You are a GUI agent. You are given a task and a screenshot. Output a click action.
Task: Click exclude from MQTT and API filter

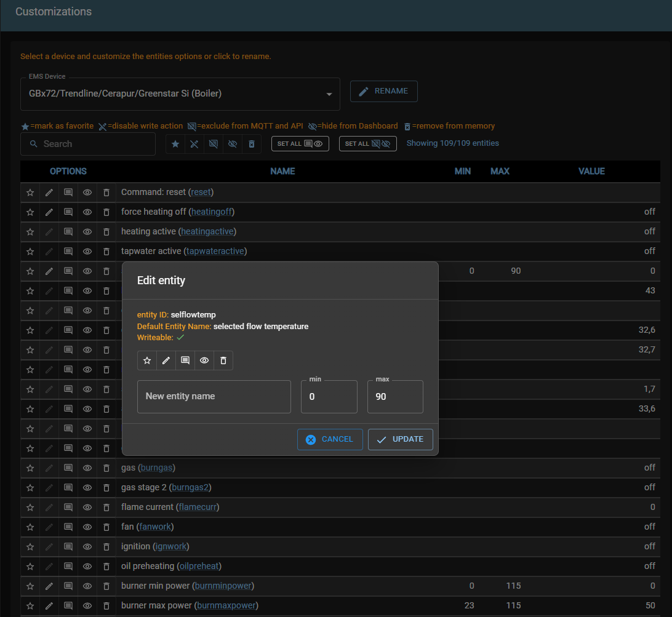(x=214, y=144)
